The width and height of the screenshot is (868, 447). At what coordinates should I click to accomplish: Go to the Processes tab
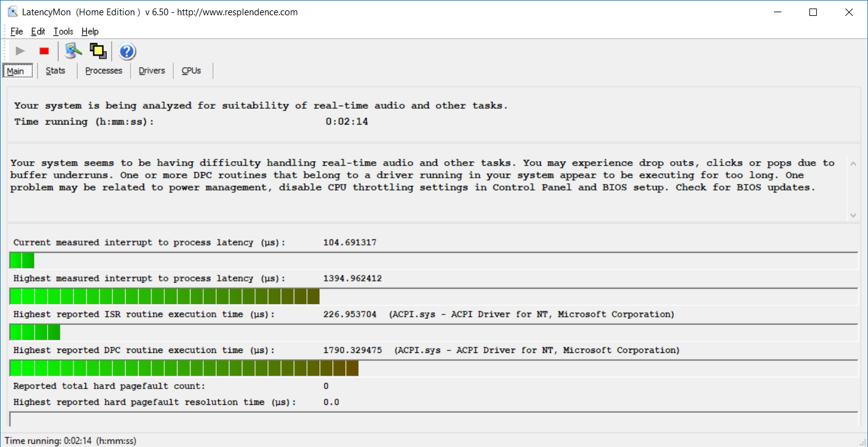click(x=104, y=71)
